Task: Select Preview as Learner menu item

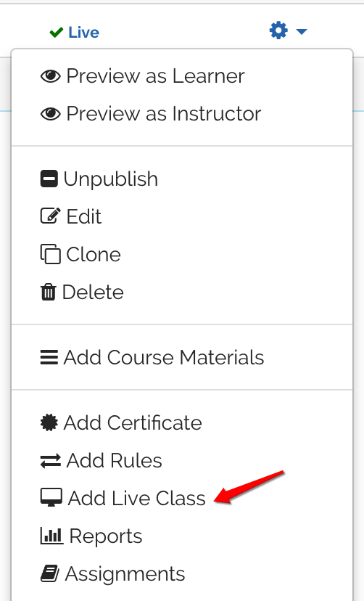Action: click(182, 76)
